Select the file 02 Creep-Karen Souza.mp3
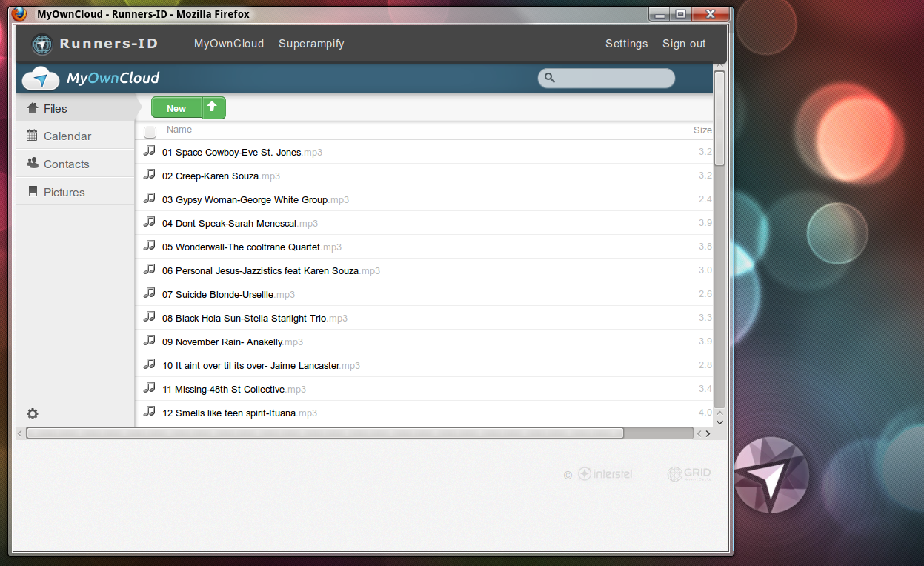924x566 pixels. pos(221,176)
